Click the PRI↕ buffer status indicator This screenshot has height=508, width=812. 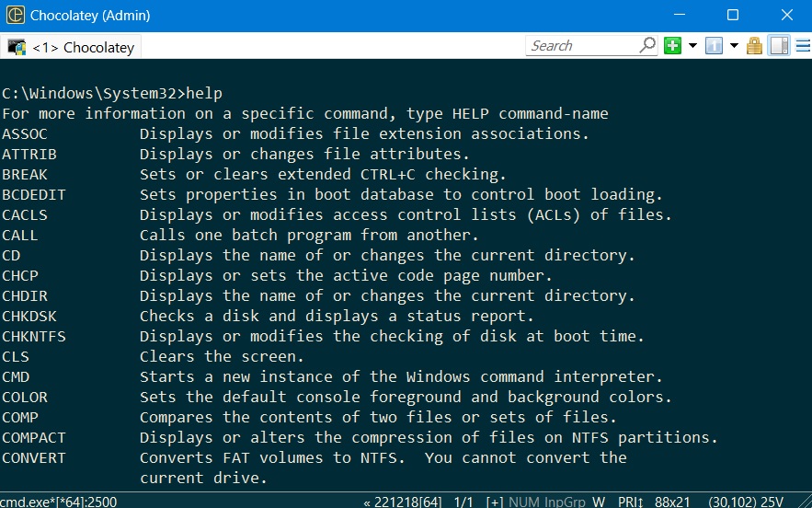631,502
